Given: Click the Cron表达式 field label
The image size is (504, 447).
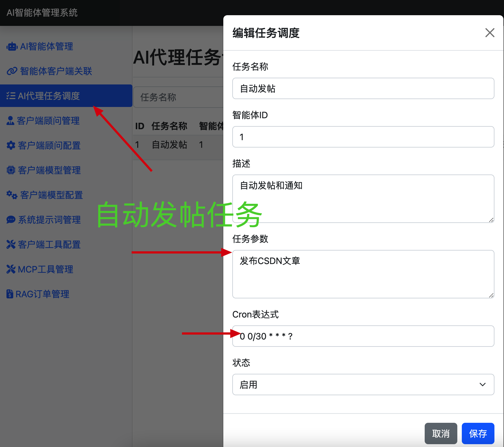Looking at the screenshot, I should tap(255, 314).
